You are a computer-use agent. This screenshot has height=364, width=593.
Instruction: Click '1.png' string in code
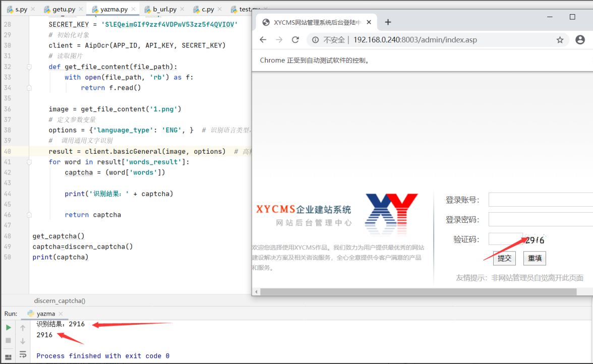click(x=164, y=109)
